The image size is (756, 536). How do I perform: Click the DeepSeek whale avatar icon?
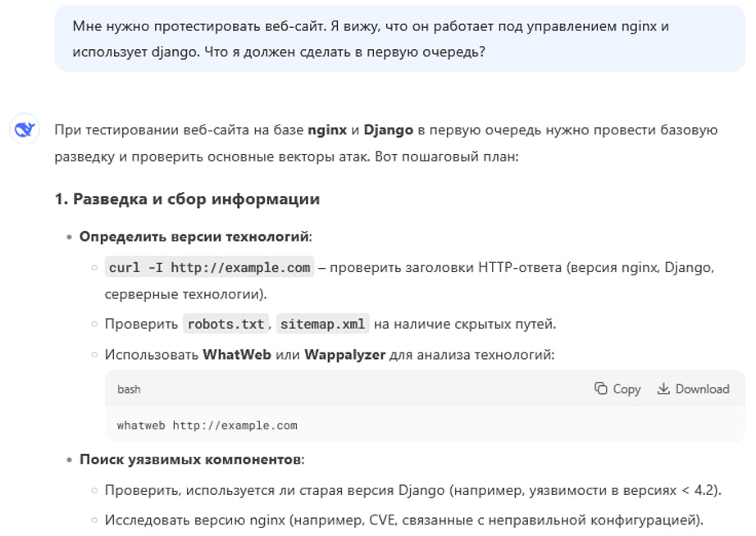click(x=25, y=129)
